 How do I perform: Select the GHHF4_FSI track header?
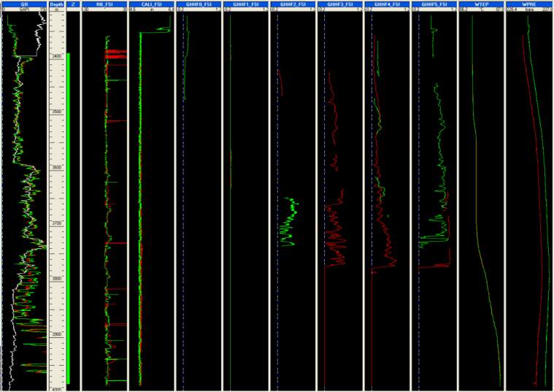[386, 4]
